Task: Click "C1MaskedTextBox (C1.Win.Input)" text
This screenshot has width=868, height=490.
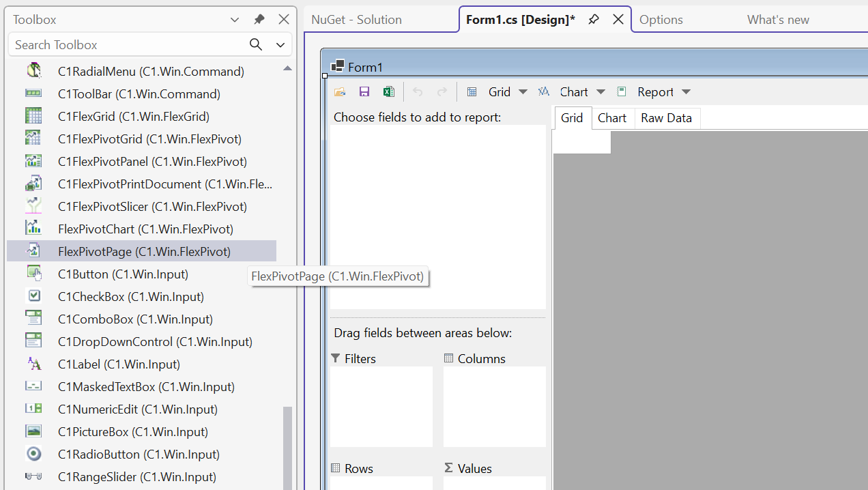Action: pyautogui.click(x=147, y=387)
